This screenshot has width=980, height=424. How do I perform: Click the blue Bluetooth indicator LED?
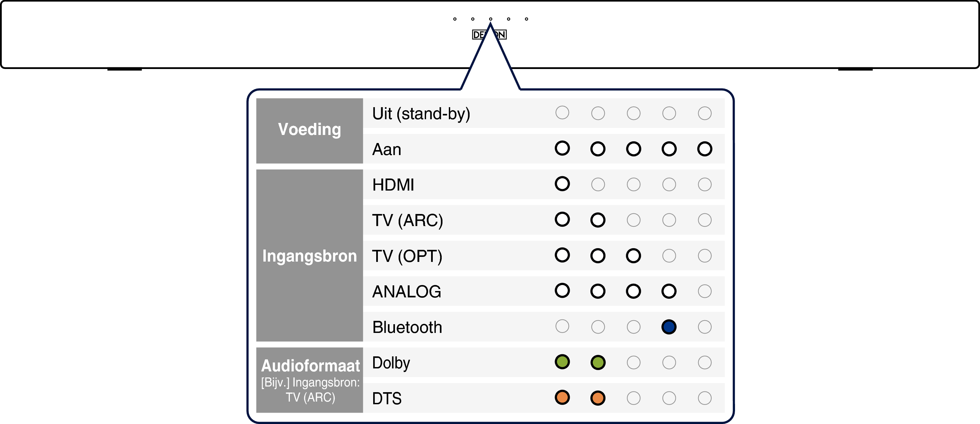pyautogui.click(x=669, y=327)
